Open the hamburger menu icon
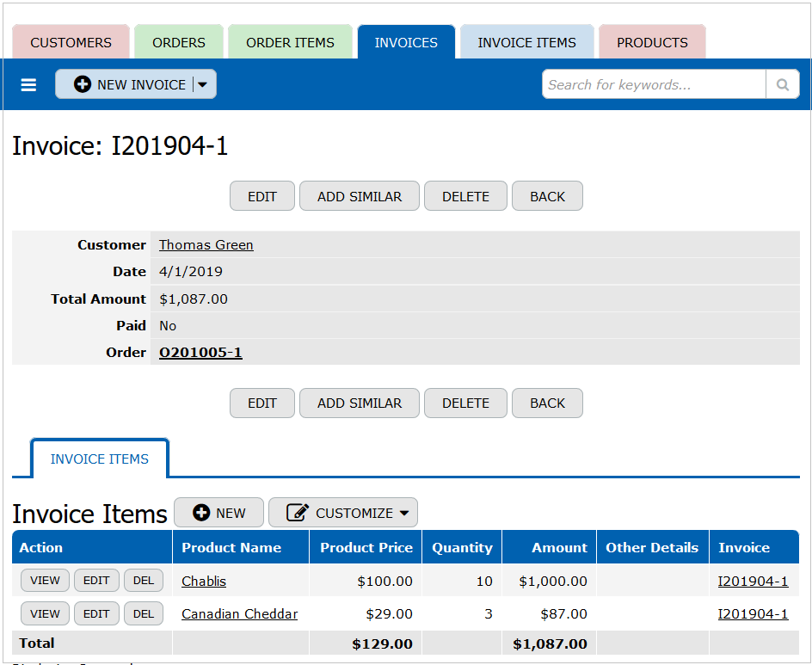The image size is (812, 665). pos(28,85)
